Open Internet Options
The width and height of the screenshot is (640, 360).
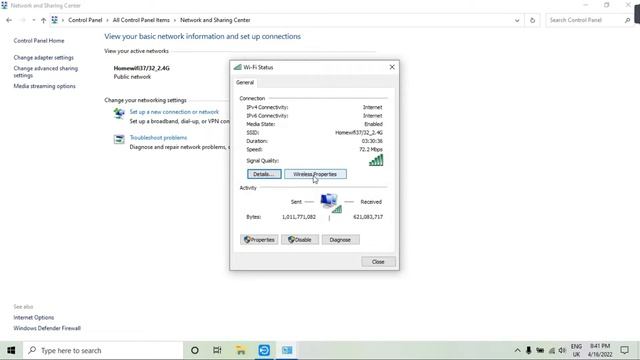[33, 318]
